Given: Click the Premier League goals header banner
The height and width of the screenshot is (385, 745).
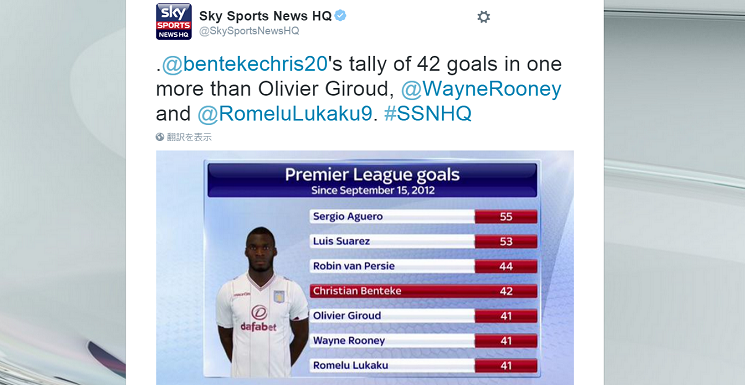Looking at the screenshot, I should [372, 180].
